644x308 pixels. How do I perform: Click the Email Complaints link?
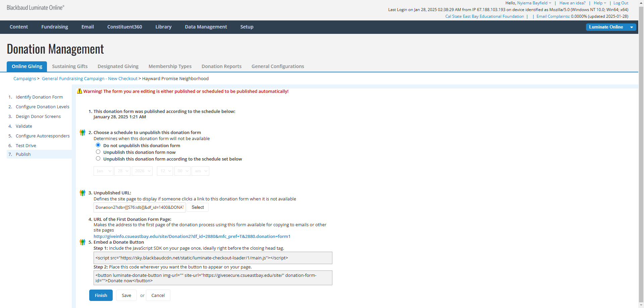coord(552,16)
